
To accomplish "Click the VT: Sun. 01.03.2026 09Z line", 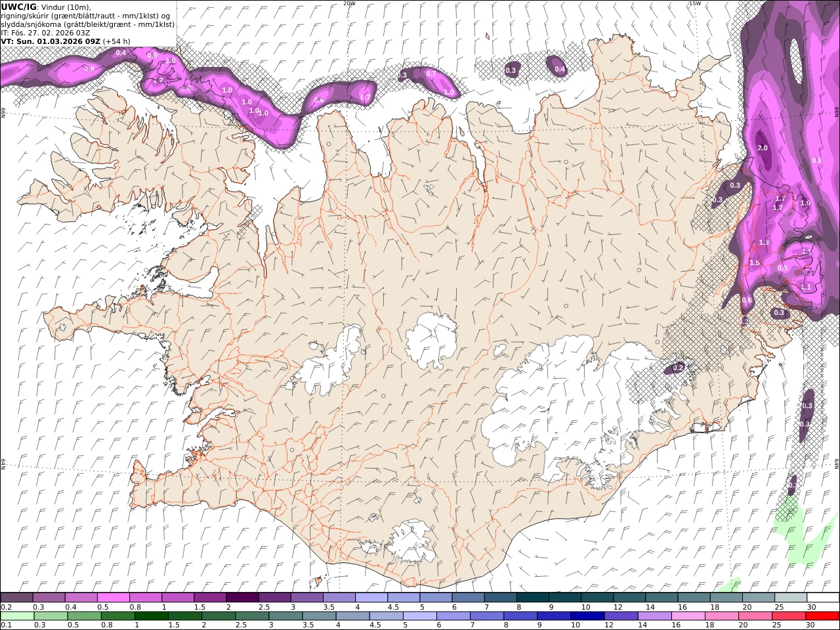I will (51, 41).
